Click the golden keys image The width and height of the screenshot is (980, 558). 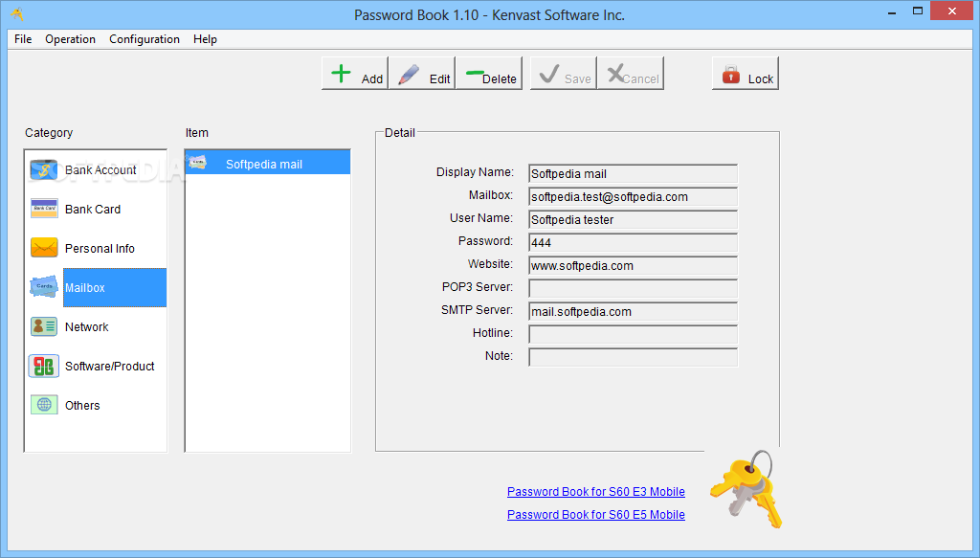pyautogui.click(x=746, y=489)
